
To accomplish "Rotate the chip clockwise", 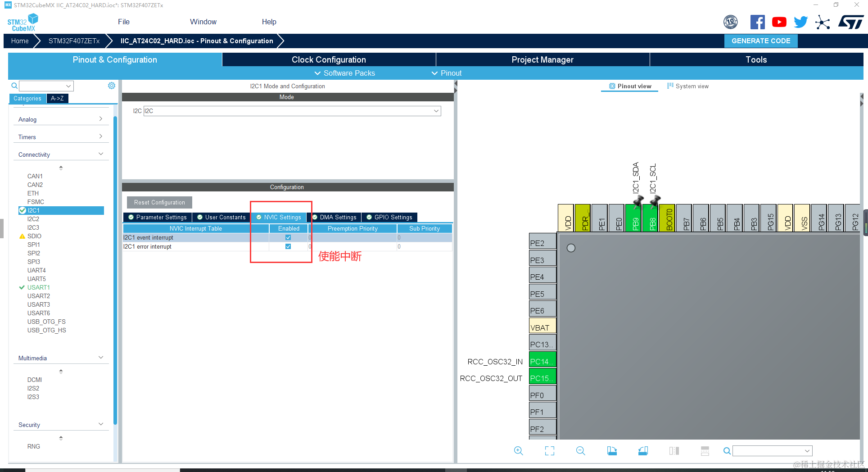I will tap(612, 451).
